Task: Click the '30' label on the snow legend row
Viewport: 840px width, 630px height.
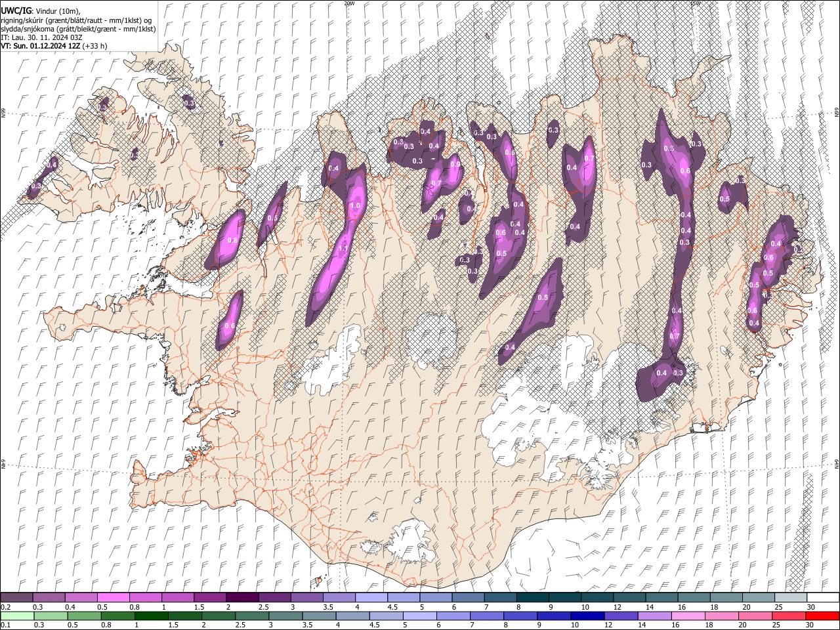Action: coord(810,607)
